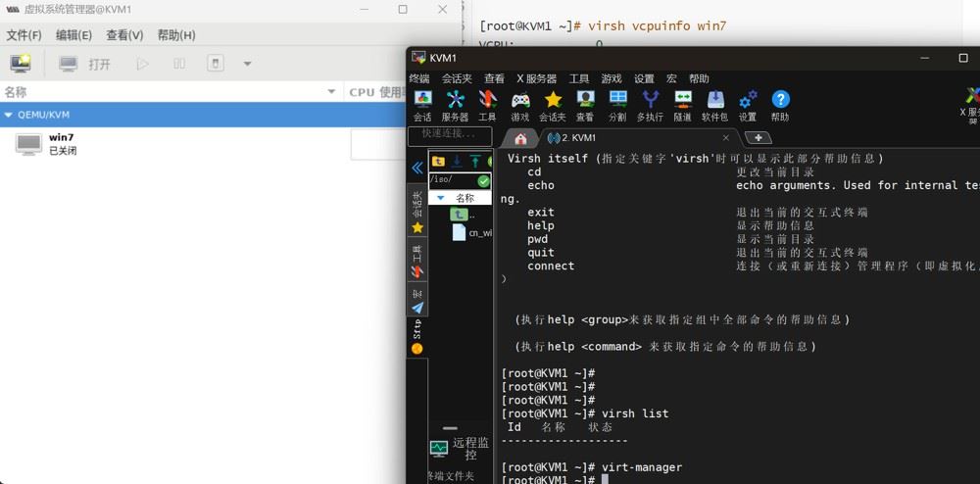The height and width of the screenshot is (484, 980).
Task: Click the SFTP upload arrow icon
Action: point(475,161)
